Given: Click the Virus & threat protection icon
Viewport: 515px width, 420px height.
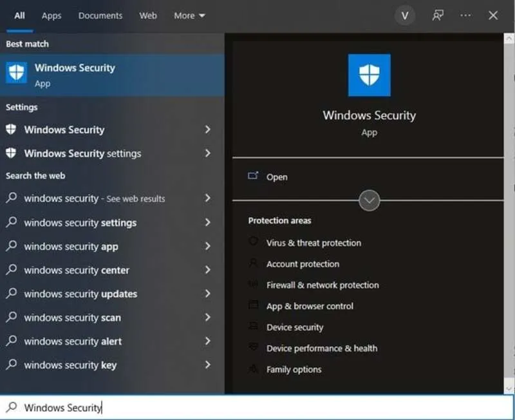Looking at the screenshot, I should [253, 243].
